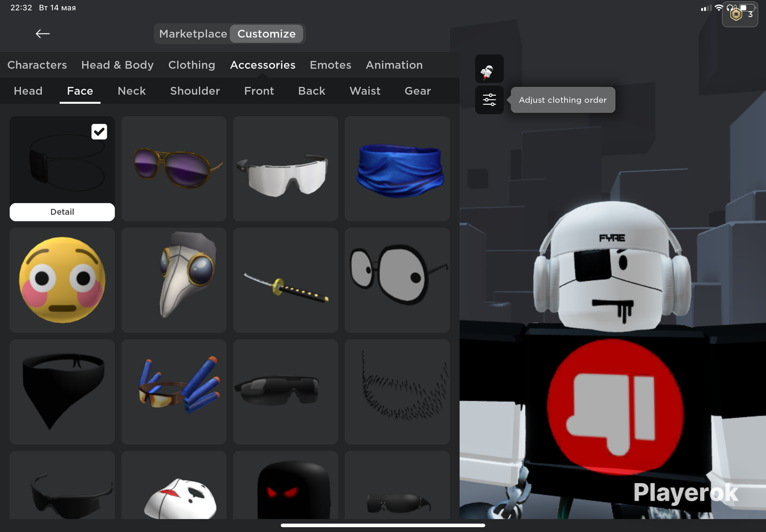Viewport: 766px width, 532px height.
Task: Choose the flushed emoji face mask
Action: [62, 280]
